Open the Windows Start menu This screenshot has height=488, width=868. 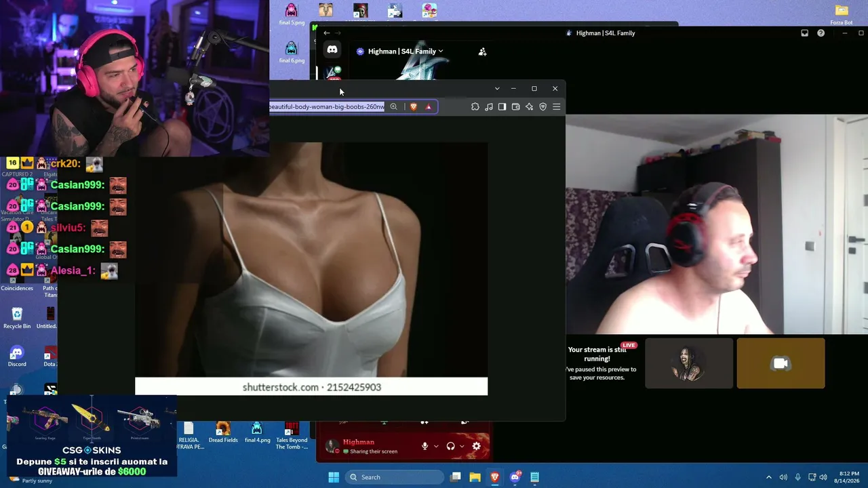[x=334, y=477]
